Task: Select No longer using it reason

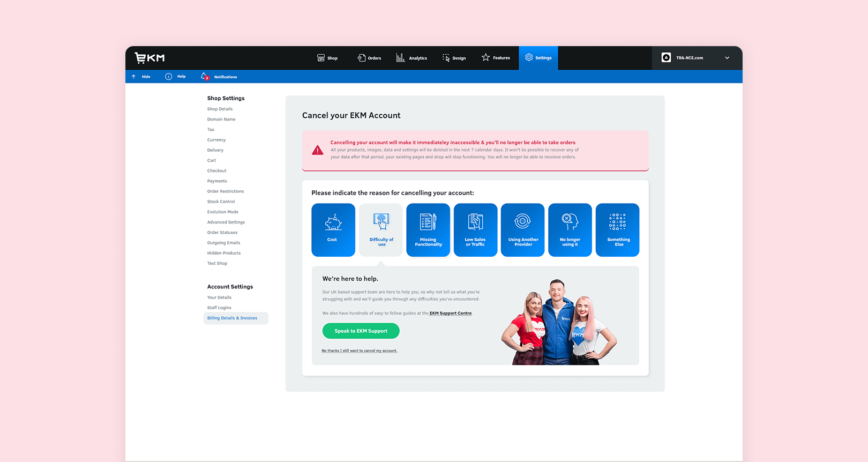Action: [570, 230]
